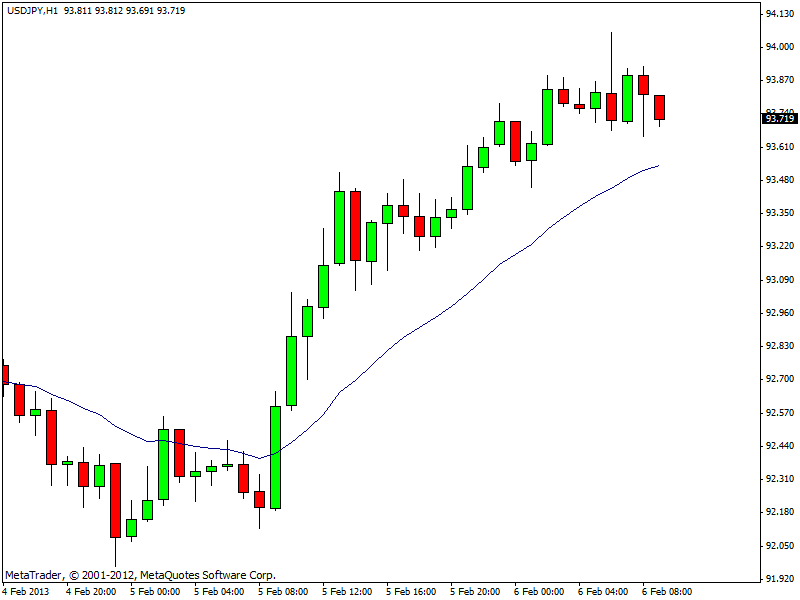Click the 5 Feb 00:00 time label
Viewport: 800px width, 600px height.
pos(154,591)
